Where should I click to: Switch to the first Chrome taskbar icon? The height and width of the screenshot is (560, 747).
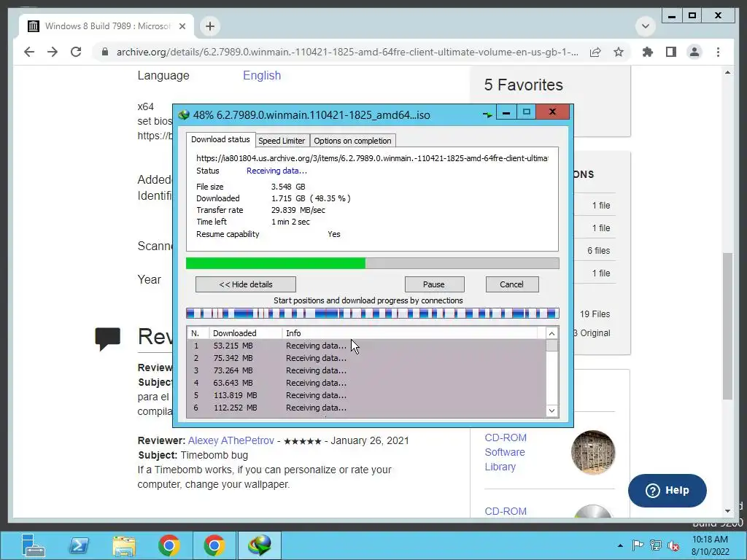(x=169, y=545)
